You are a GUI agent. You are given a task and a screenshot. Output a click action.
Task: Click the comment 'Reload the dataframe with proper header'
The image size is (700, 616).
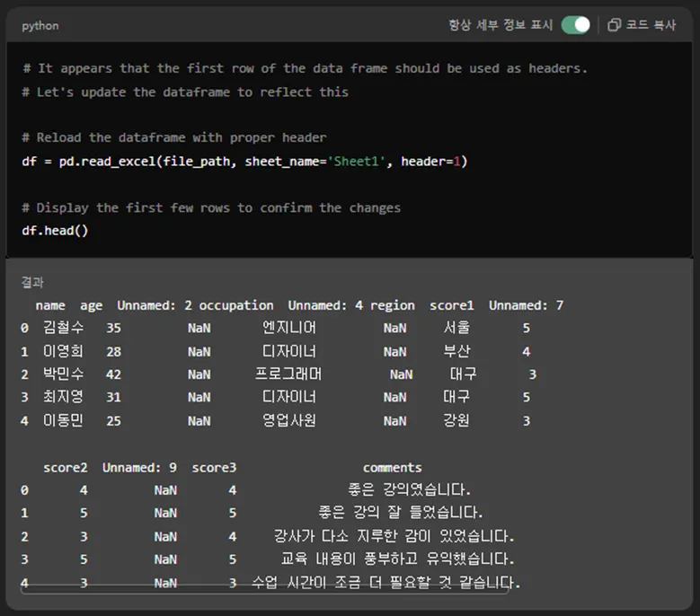pos(174,137)
